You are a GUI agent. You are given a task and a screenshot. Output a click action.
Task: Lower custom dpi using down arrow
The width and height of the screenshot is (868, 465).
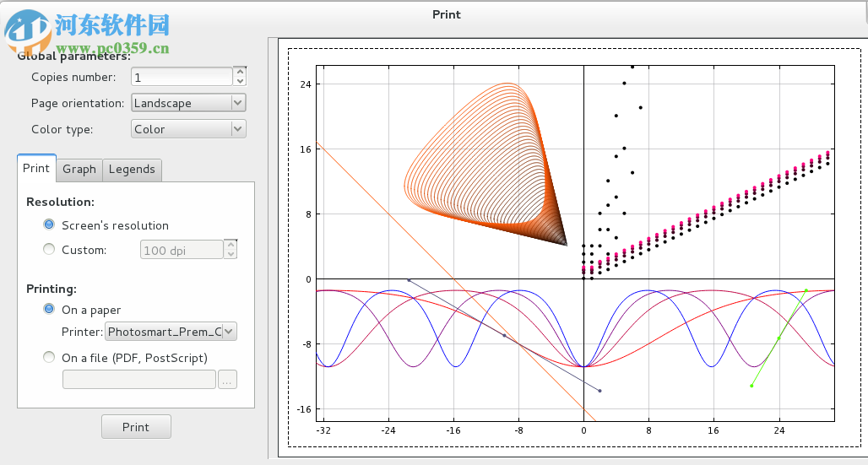pos(231,254)
